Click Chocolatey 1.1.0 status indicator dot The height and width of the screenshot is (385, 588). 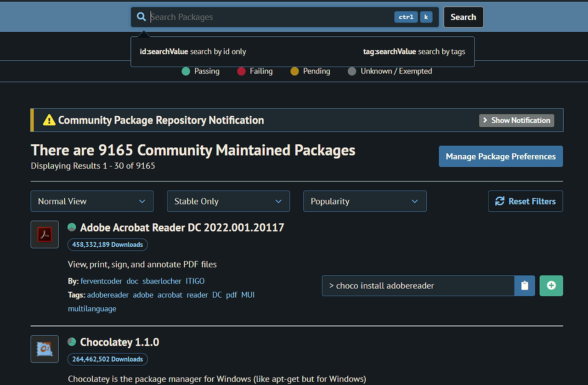click(72, 342)
